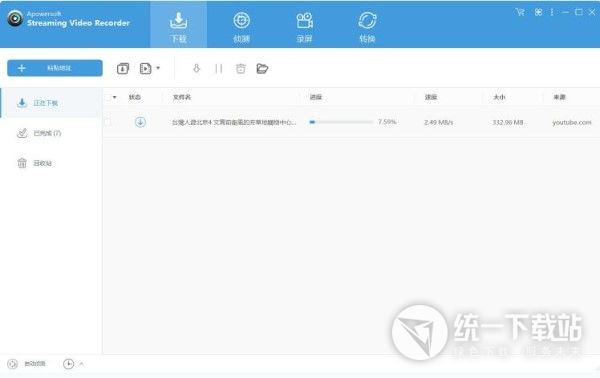Sort by the Size column header

499,97
